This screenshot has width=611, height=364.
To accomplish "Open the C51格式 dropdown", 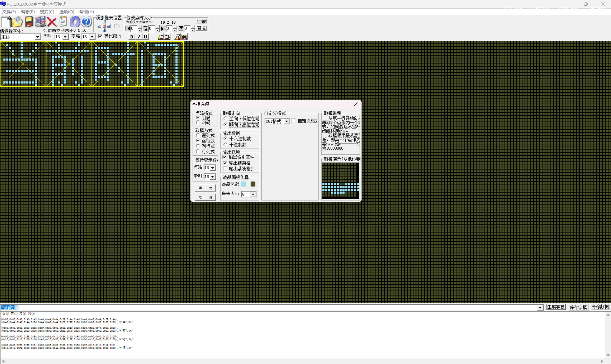I will [x=287, y=121].
